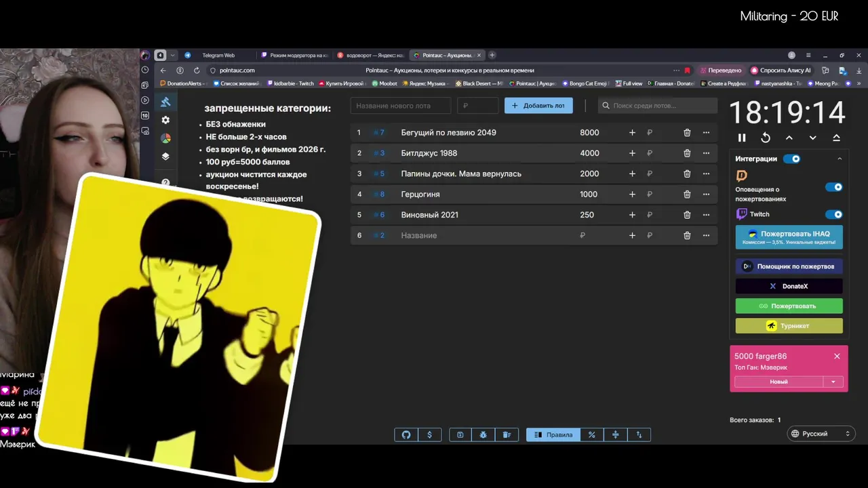
Task: Delete the Битлджус 1988 lot
Action: click(x=687, y=153)
